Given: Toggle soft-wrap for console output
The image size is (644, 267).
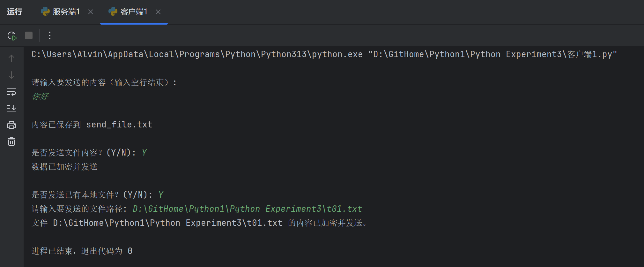Looking at the screenshot, I should click(x=11, y=92).
